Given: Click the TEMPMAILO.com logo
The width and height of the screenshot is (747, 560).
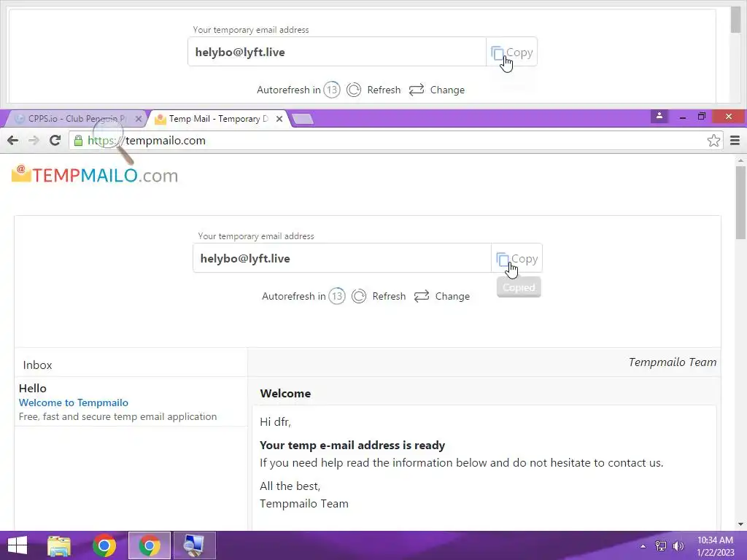Looking at the screenshot, I should [95, 175].
